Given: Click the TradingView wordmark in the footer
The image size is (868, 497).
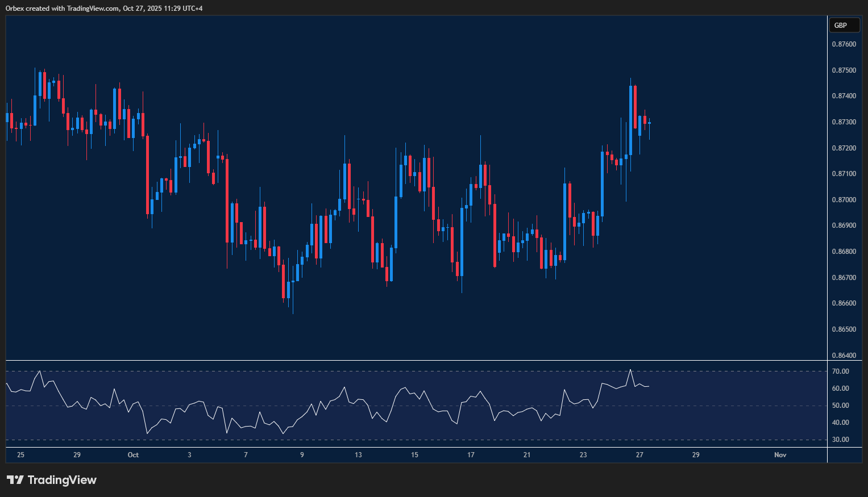Looking at the screenshot, I should click(x=64, y=480).
